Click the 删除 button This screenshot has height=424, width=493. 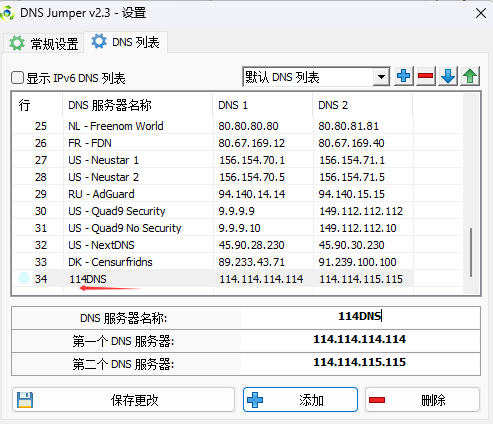click(x=422, y=400)
